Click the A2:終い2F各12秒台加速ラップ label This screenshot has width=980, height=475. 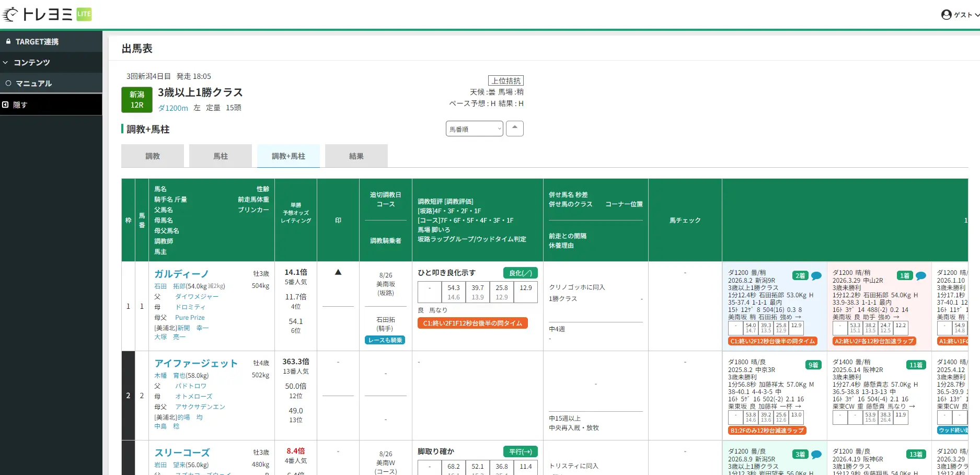(x=874, y=341)
